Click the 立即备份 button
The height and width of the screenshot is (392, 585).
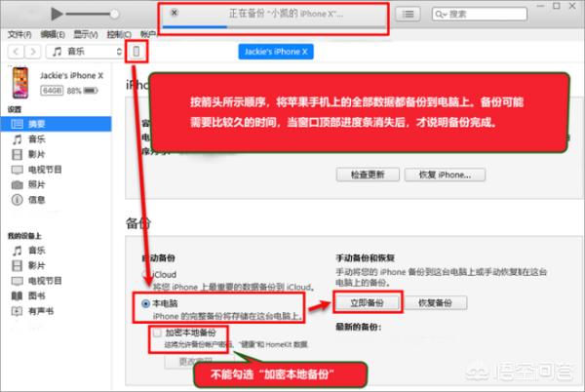pyautogui.click(x=368, y=303)
